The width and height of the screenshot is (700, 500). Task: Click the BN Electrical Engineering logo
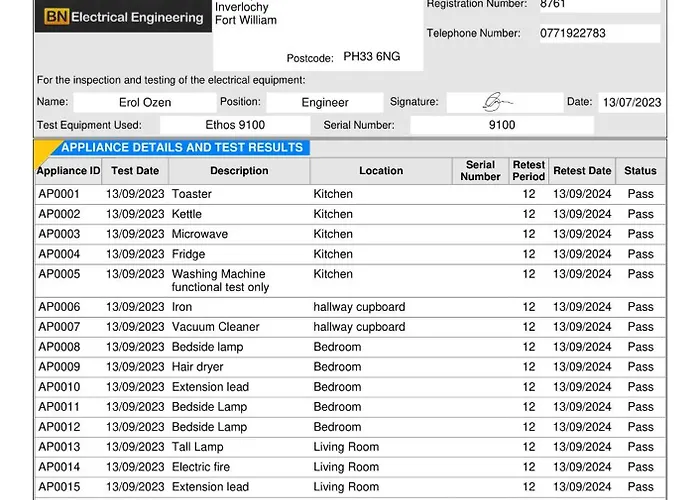pyautogui.click(x=123, y=17)
